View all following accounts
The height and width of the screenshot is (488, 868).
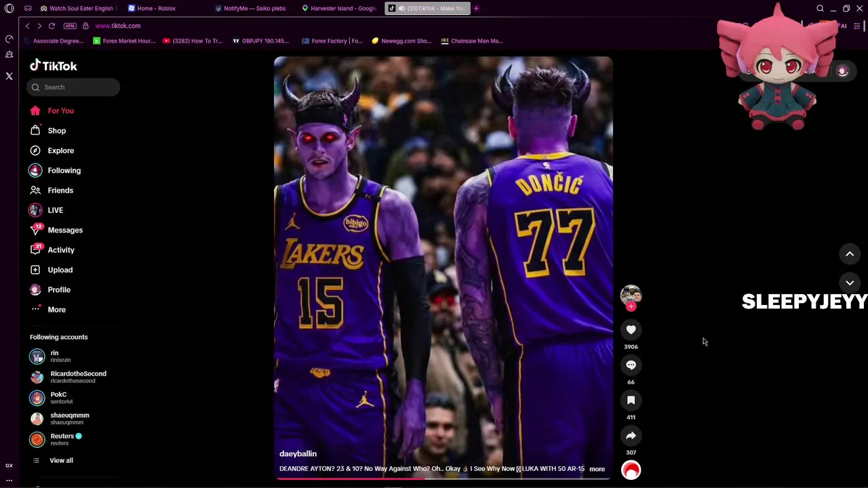pos(53,460)
